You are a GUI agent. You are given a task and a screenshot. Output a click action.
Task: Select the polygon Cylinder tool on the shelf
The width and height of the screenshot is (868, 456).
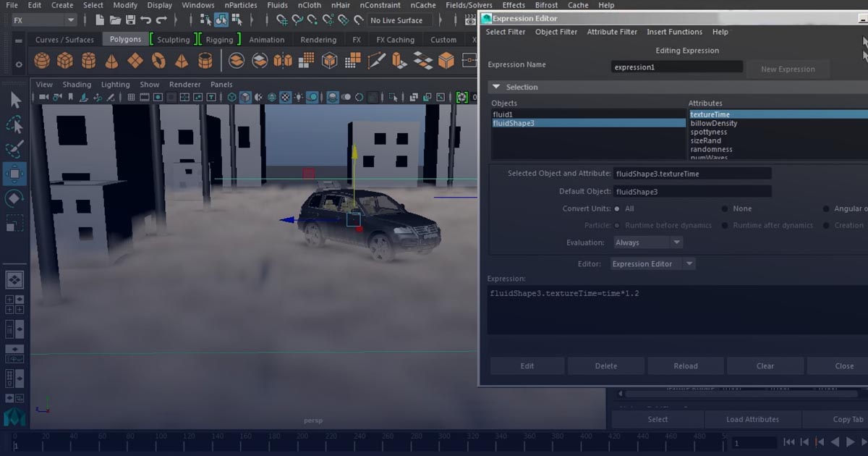pos(88,61)
